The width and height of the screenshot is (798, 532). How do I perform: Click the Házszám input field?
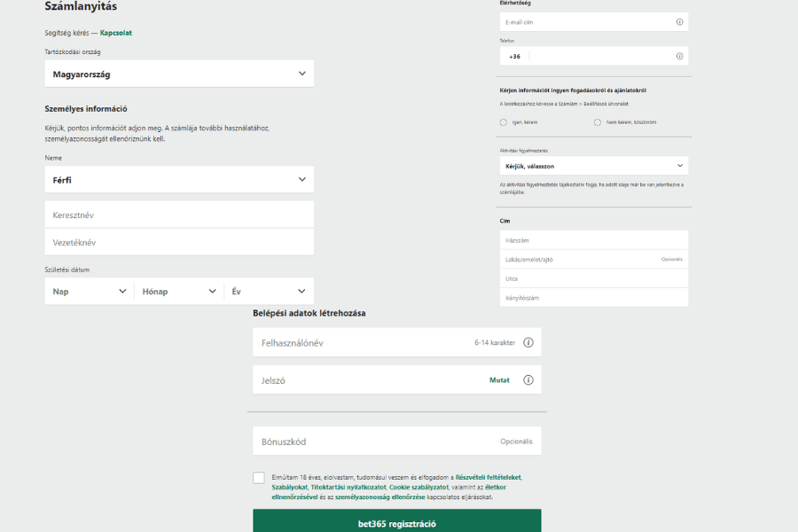point(594,240)
